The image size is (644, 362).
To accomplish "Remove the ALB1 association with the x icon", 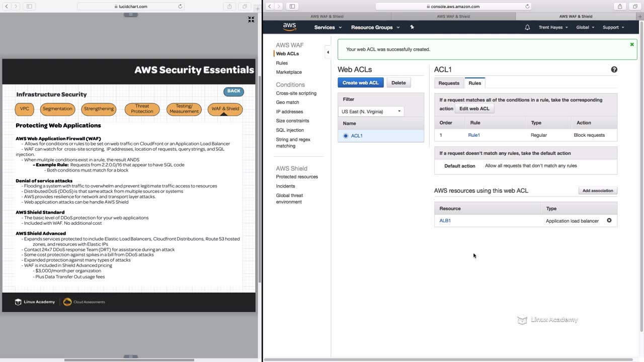I will [609, 221].
